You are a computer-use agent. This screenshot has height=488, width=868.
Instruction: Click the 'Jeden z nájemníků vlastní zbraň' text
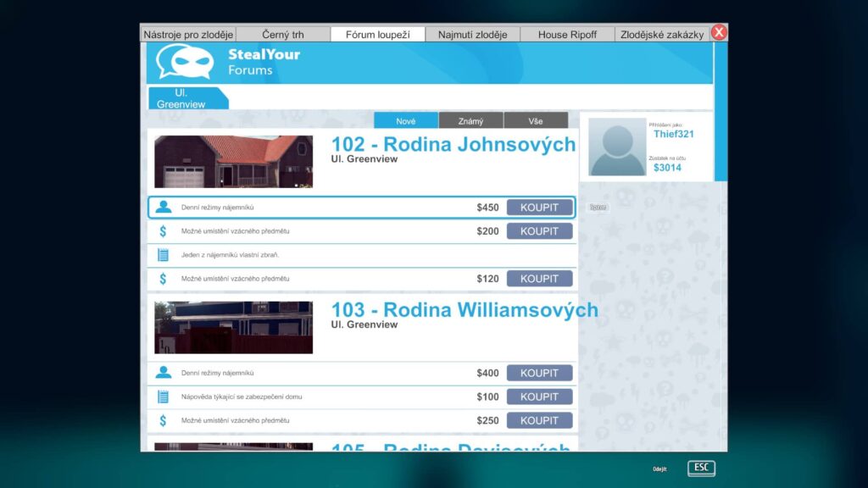(x=230, y=255)
